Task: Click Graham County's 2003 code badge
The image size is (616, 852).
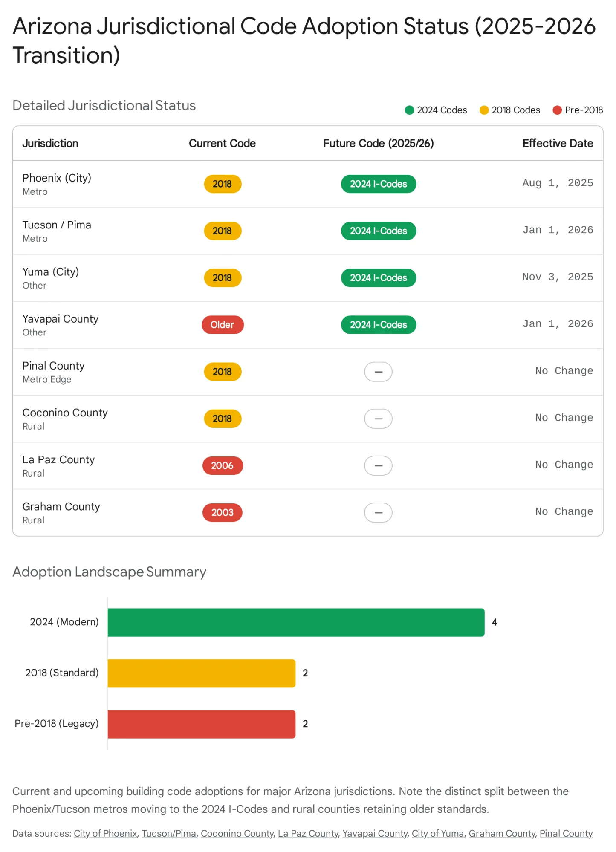Action: 223,512
